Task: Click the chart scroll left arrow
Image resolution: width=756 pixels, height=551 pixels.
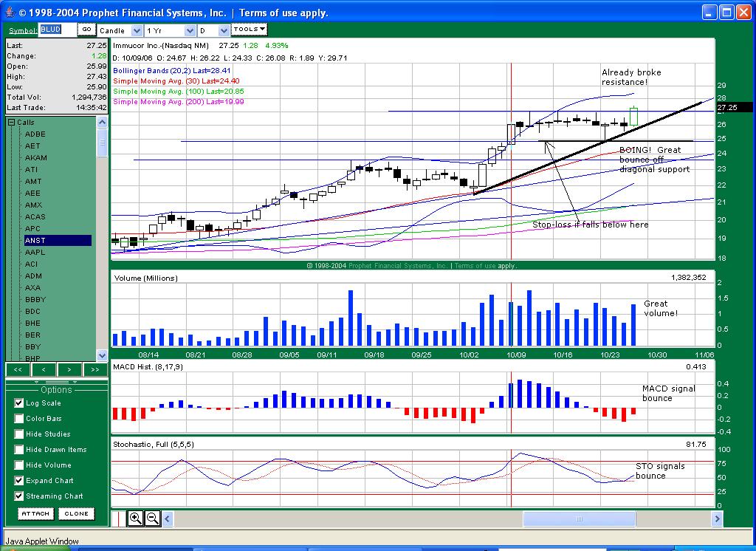Action: (x=168, y=519)
